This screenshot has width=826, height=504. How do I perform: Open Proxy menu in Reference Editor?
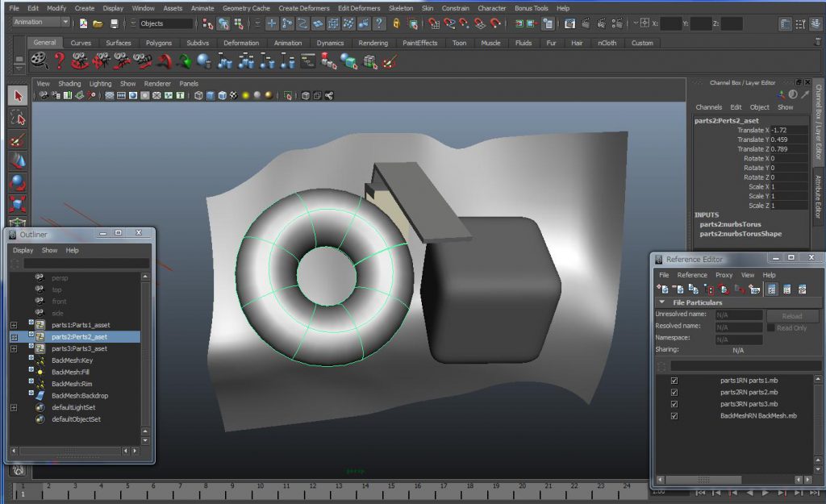pos(724,275)
